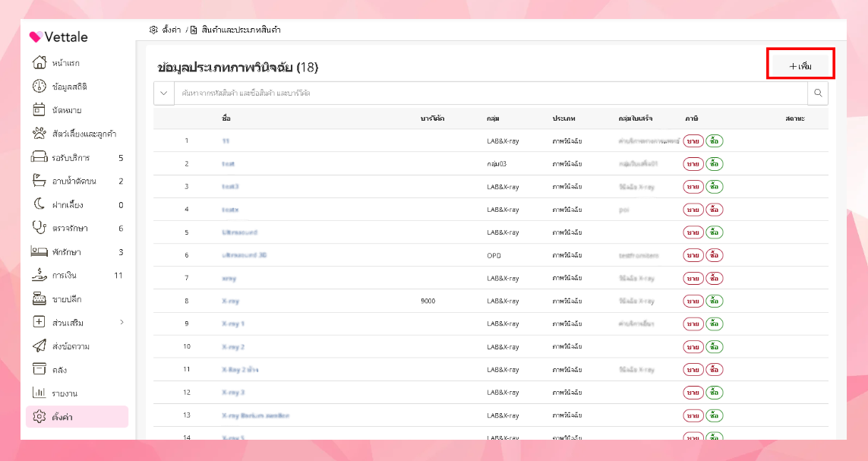Open the ตรวจรักษา stethoscope icon
The height and width of the screenshot is (461, 868).
click(x=39, y=227)
